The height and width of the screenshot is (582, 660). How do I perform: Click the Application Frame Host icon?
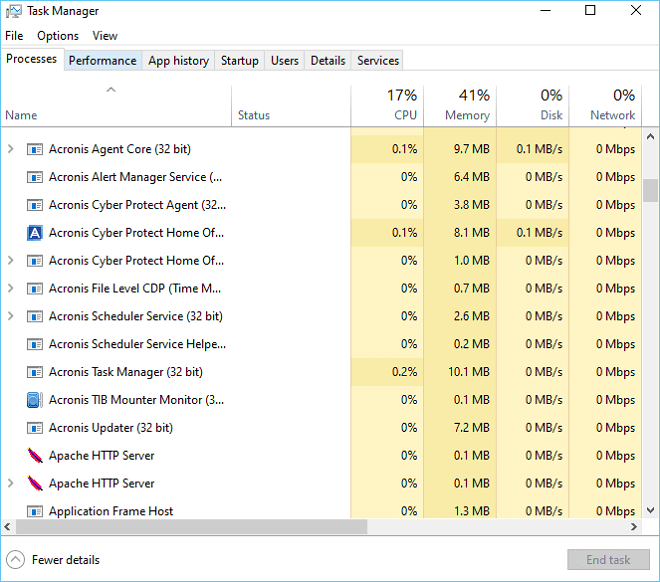click(x=35, y=511)
